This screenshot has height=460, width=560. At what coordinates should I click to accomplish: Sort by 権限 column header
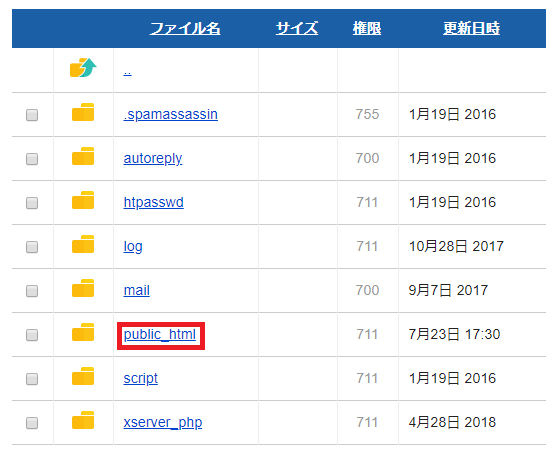coord(367,28)
